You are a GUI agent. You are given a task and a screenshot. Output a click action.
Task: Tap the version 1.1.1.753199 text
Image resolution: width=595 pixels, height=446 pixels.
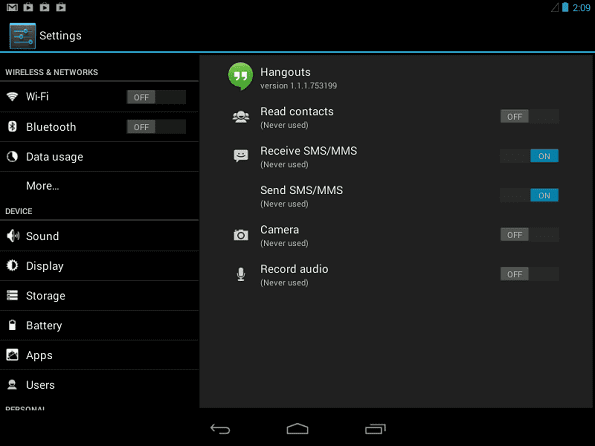point(299,86)
